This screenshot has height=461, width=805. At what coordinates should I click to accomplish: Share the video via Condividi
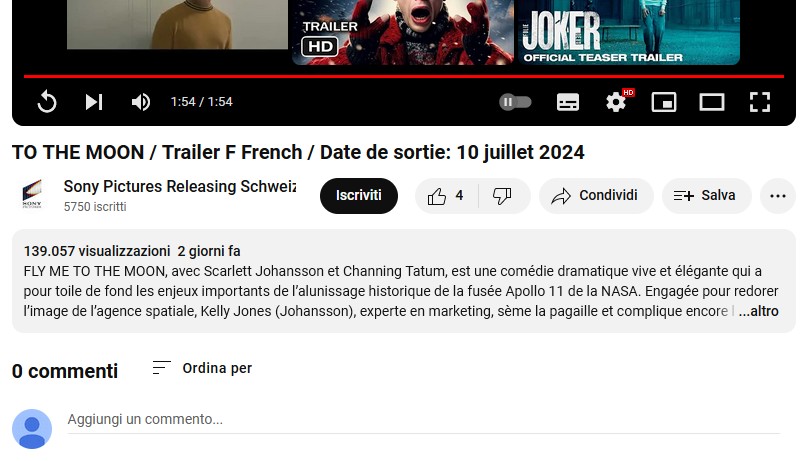pyautogui.click(x=596, y=196)
